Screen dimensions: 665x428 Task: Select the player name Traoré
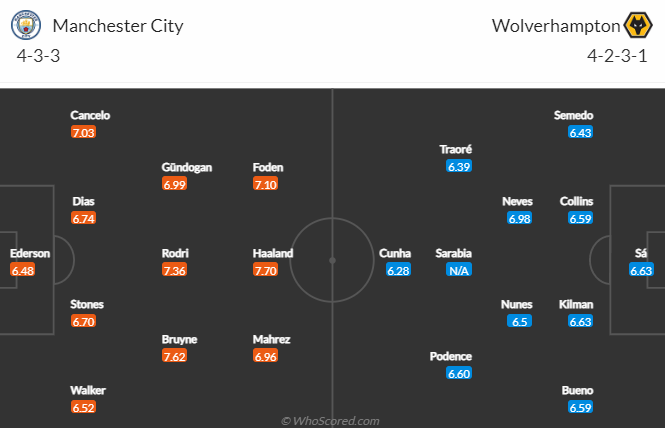pos(455,149)
